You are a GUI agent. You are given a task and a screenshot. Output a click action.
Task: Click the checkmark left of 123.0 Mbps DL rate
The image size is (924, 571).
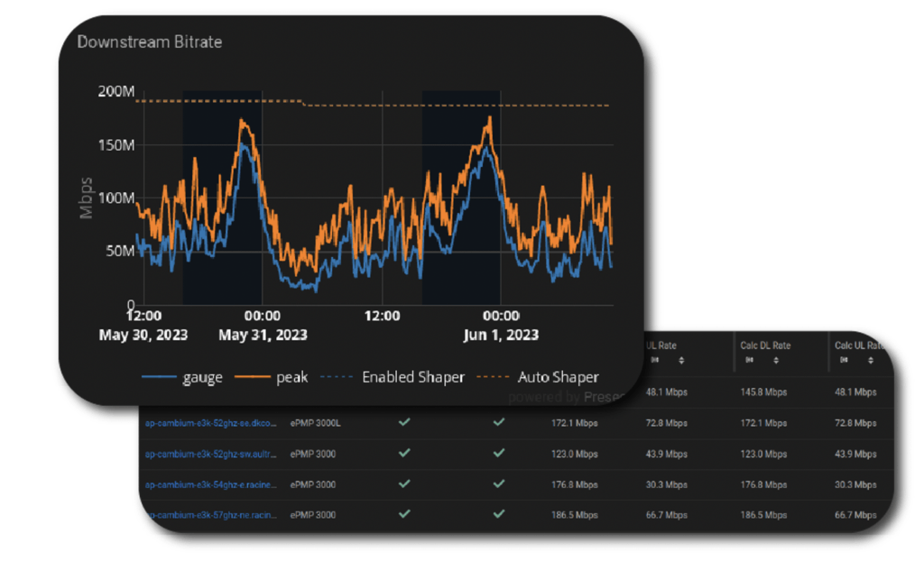pyautogui.click(x=499, y=453)
